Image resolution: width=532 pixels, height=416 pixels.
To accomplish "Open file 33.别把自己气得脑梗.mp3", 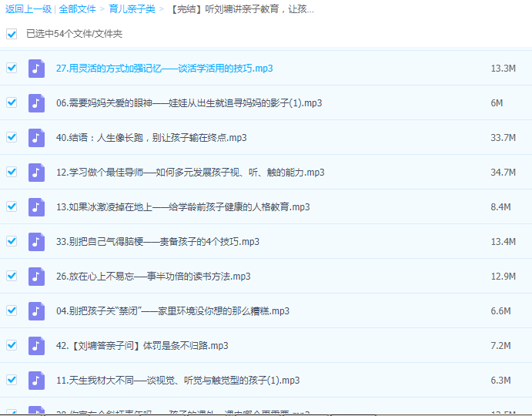I will 158,242.
